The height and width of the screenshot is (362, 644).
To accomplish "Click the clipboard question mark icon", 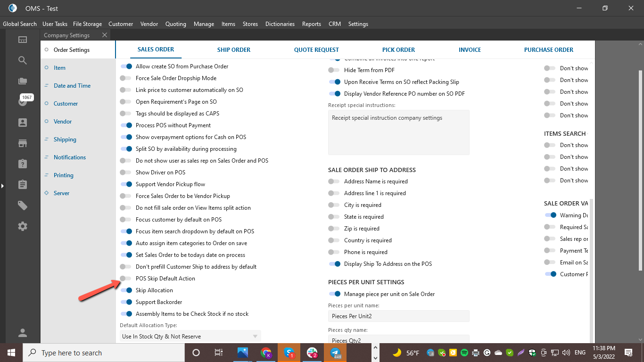I will (x=22, y=164).
